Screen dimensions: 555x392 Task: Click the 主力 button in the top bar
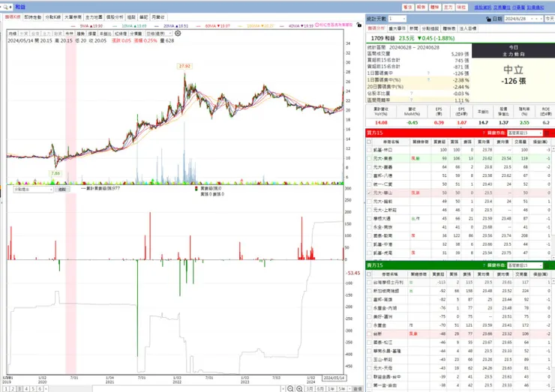coord(448,7)
